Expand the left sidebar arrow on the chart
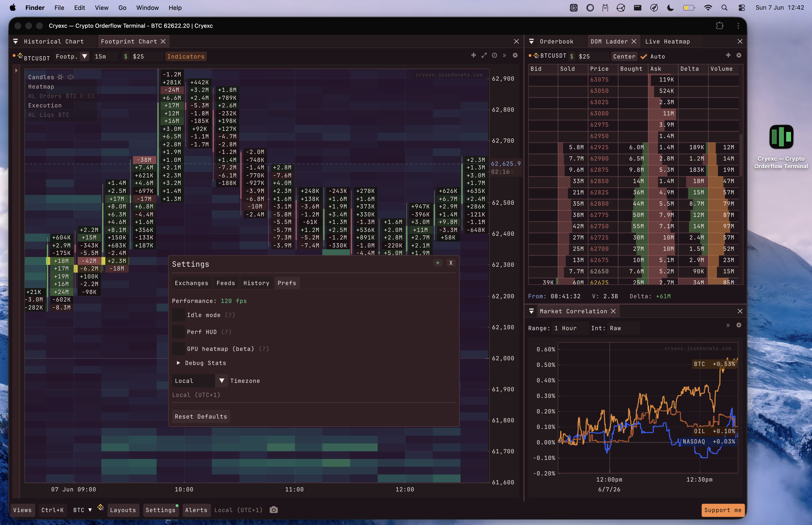Image resolution: width=812 pixels, height=525 pixels. pos(16,71)
